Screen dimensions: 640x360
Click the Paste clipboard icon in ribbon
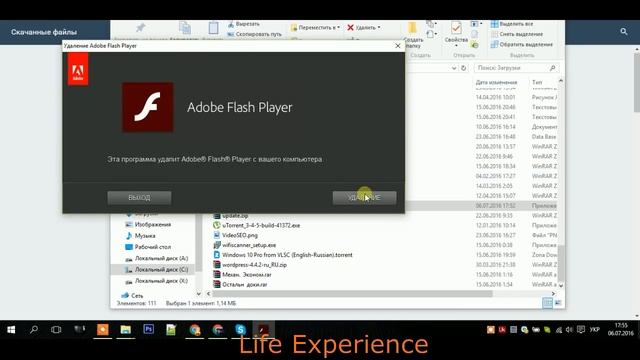[213, 28]
